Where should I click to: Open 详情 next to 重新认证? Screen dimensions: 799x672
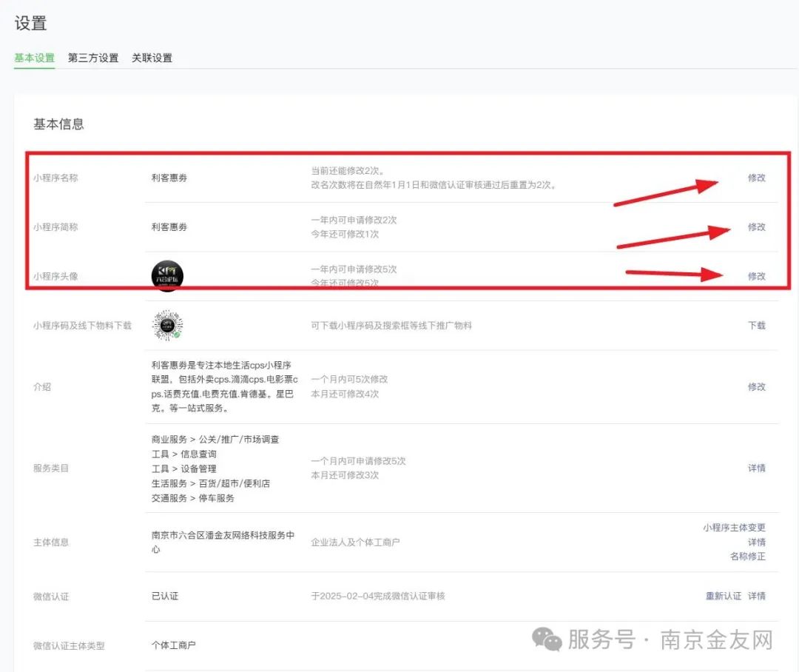[x=759, y=596]
